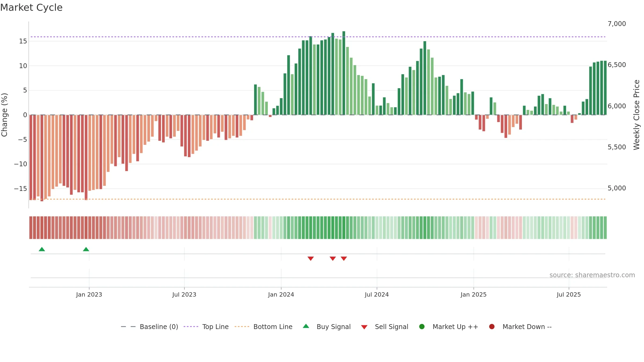Toggle the Baseline (0) legend entry
This screenshot has width=644, height=362.
pos(149,327)
